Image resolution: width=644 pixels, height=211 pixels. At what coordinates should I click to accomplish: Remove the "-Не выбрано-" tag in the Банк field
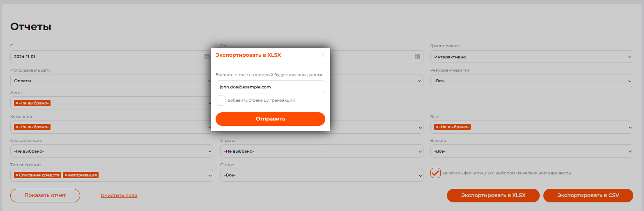click(437, 127)
